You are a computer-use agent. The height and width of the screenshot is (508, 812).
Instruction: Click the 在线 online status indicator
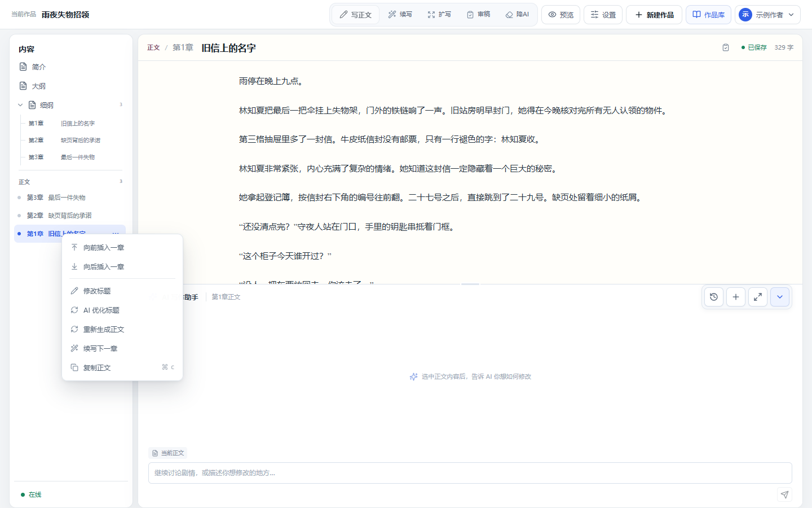[32, 494]
